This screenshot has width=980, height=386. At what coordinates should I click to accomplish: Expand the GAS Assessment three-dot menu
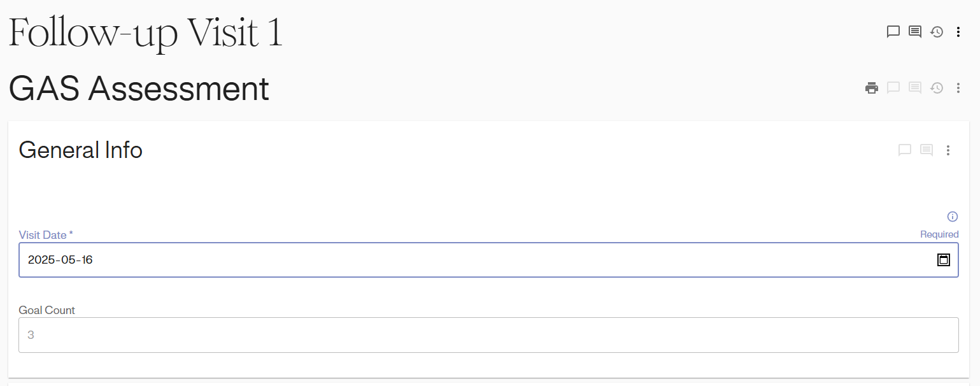pyautogui.click(x=958, y=88)
